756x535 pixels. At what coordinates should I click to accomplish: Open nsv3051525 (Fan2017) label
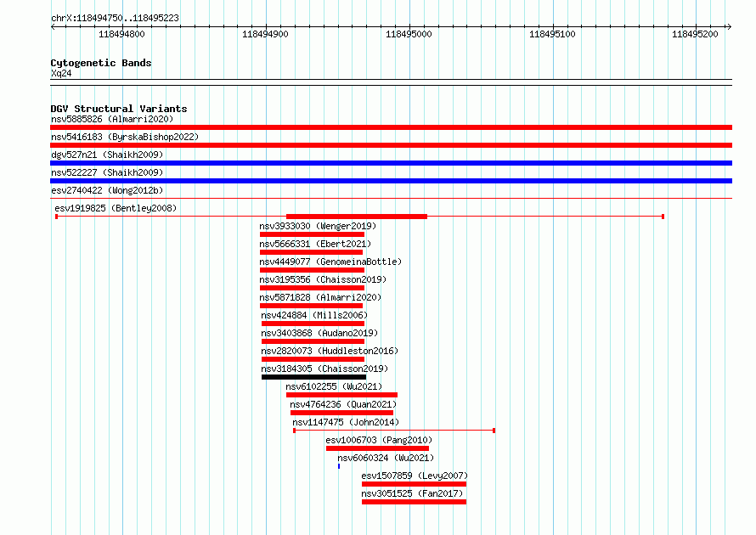click(x=412, y=493)
